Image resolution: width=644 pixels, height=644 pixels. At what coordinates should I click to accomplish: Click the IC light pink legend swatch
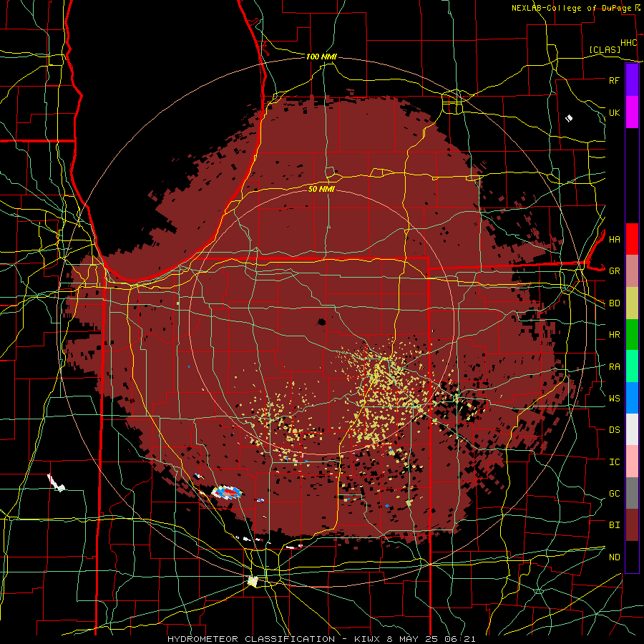pos(632,462)
